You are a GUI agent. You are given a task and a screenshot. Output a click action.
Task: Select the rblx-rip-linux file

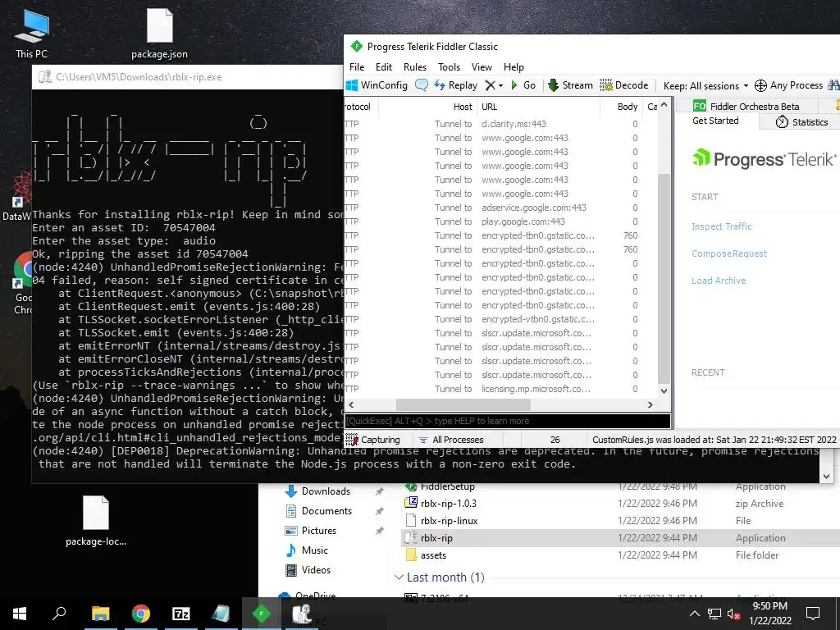point(449,521)
